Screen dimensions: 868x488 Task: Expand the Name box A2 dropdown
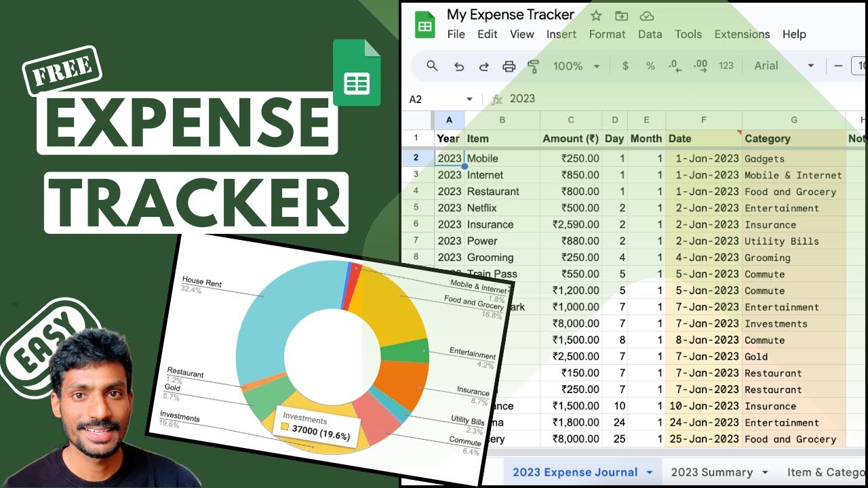pyautogui.click(x=469, y=99)
